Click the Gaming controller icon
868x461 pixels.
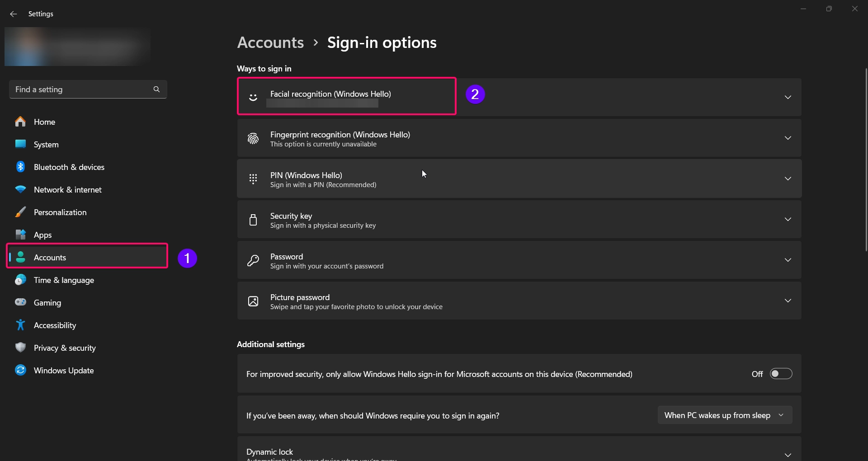pos(20,302)
